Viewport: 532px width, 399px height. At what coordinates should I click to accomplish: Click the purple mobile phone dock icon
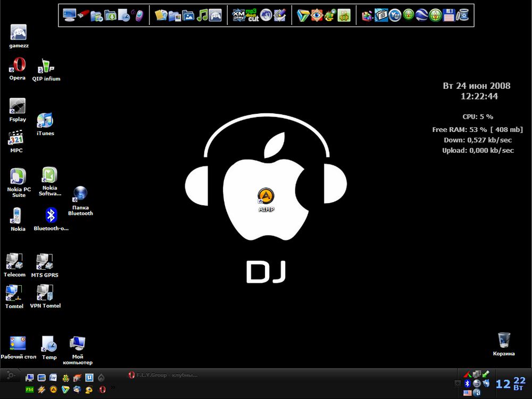[138, 15]
